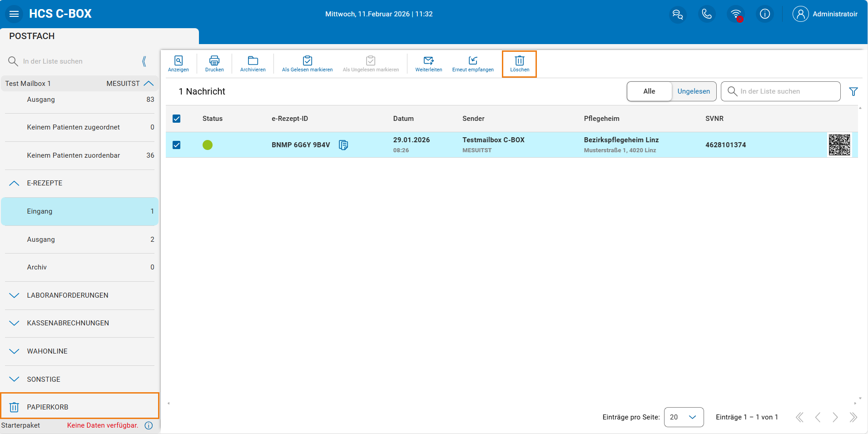Sort by SVNR column header
The width and height of the screenshot is (868, 434).
[714, 119]
